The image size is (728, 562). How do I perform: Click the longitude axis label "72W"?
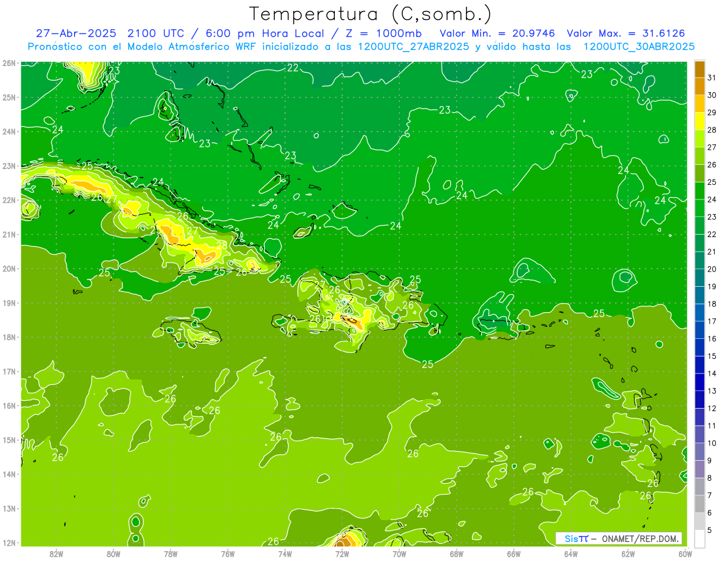342,554
